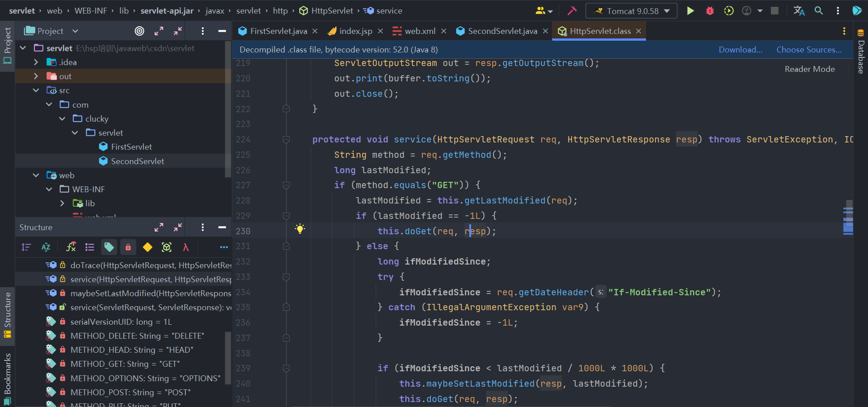This screenshot has height=407, width=868.
Task: Start debugging with the bug icon
Action: [x=710, y=11]
